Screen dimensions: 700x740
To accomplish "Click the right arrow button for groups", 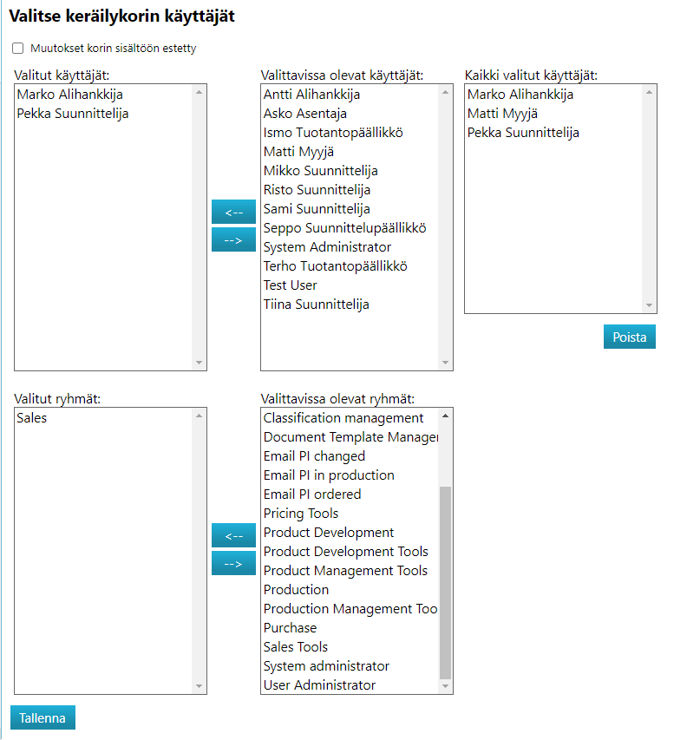I will [x=233, y=563].
